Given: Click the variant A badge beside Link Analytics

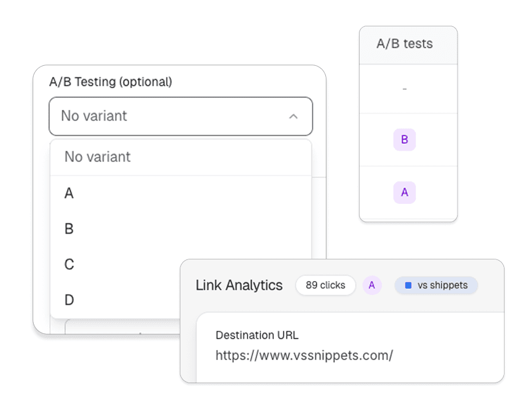Looking at the screenshot, I should tap(372, 285).
